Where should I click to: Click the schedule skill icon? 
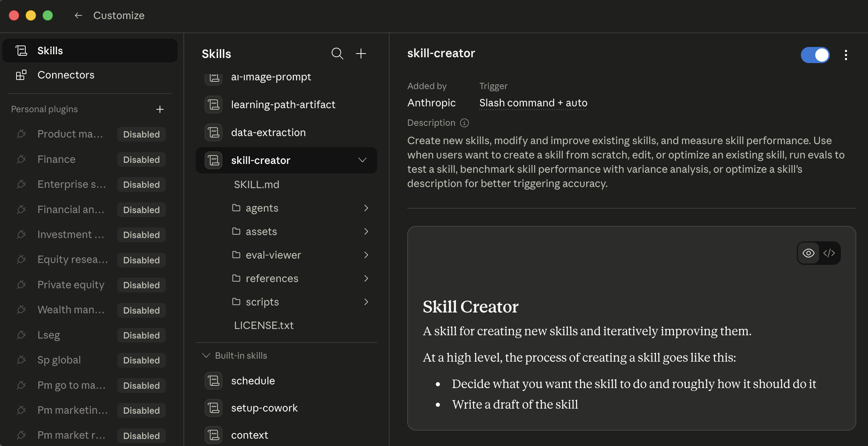(214, 381)
